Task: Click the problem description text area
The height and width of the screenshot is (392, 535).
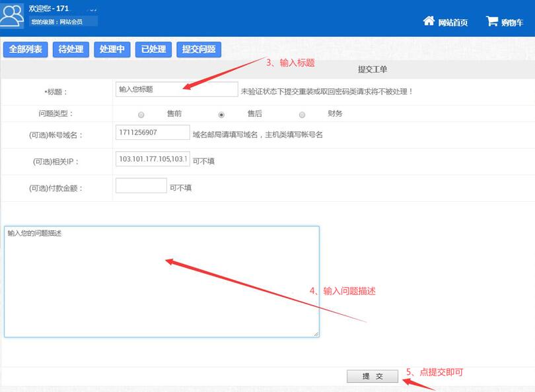Action: pos(161,282)
